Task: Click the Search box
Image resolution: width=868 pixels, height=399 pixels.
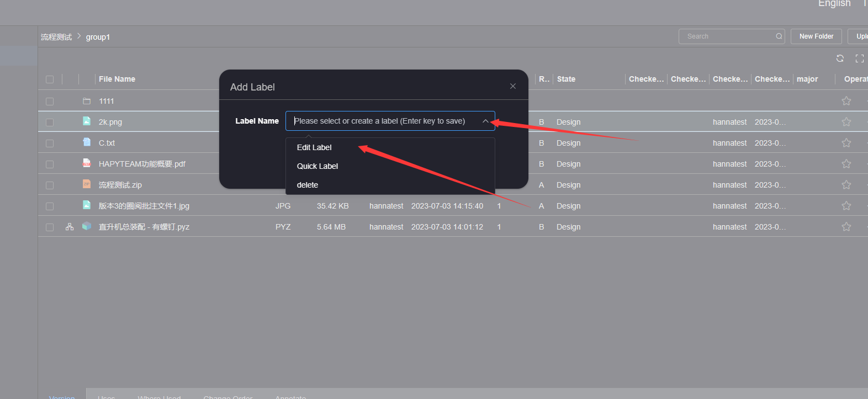Action: tap(732, 36)
